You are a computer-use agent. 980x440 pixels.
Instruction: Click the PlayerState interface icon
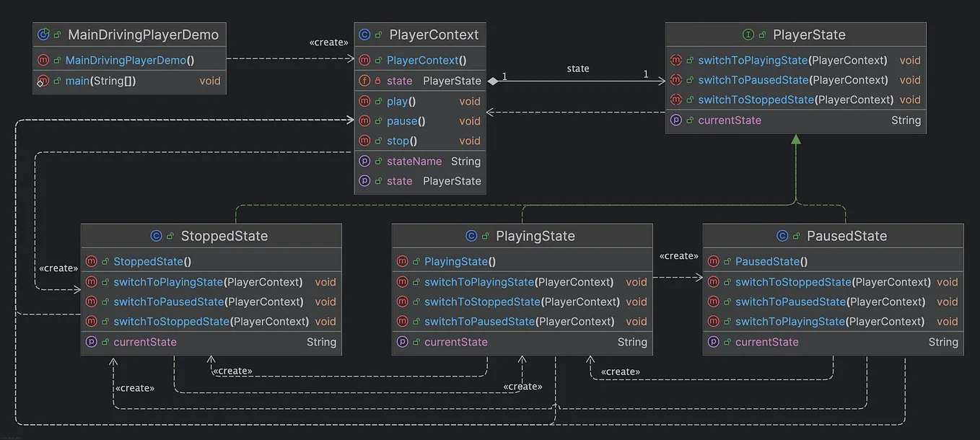748,35
